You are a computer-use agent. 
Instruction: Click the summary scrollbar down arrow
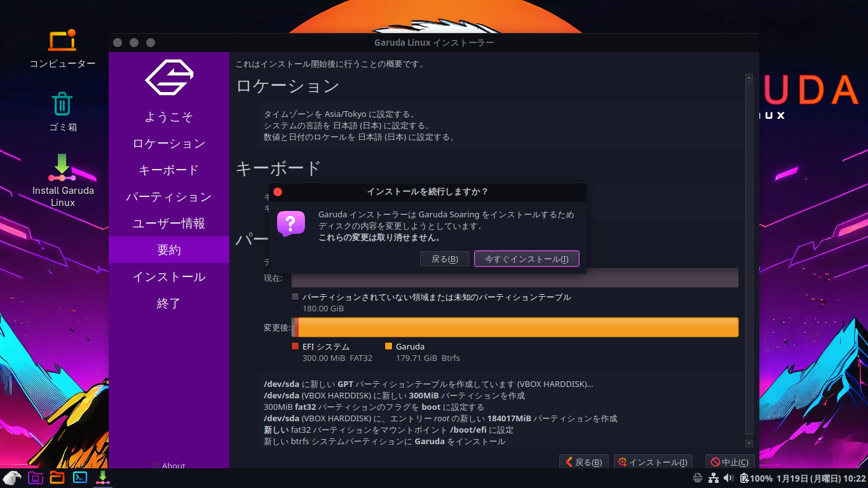[x=749, y=444]
